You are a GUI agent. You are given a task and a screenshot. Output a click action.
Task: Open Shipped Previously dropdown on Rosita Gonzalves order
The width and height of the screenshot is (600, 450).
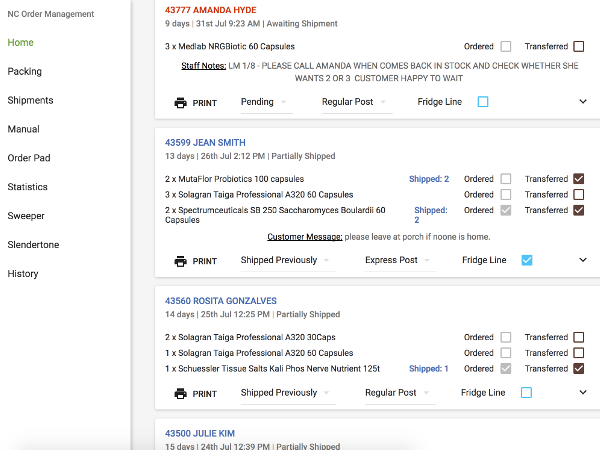point(288,393)
